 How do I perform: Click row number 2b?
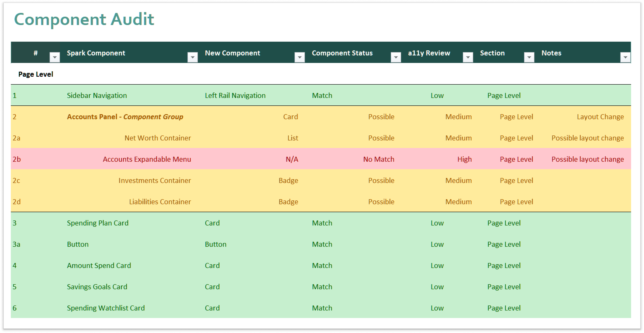coord(17,159)
